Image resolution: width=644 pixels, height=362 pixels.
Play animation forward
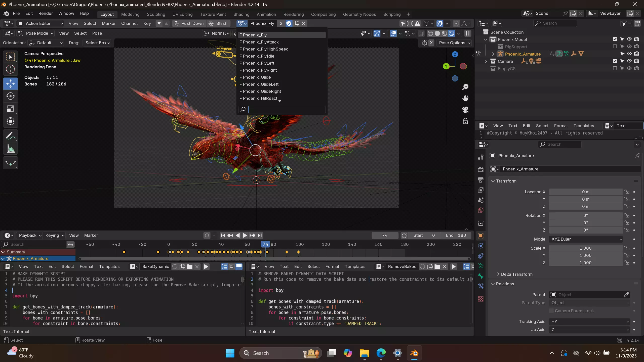click(x=245, y=235)
